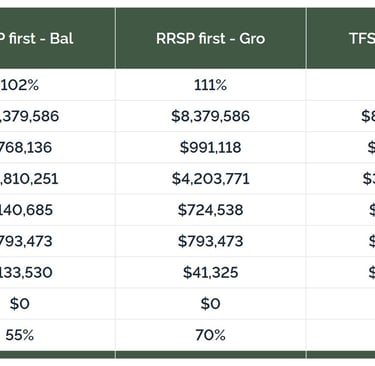This screenshot has width=375, height=366.
Task: Select the partially visible 'first - Bal' column header
Action: [57, 38]
